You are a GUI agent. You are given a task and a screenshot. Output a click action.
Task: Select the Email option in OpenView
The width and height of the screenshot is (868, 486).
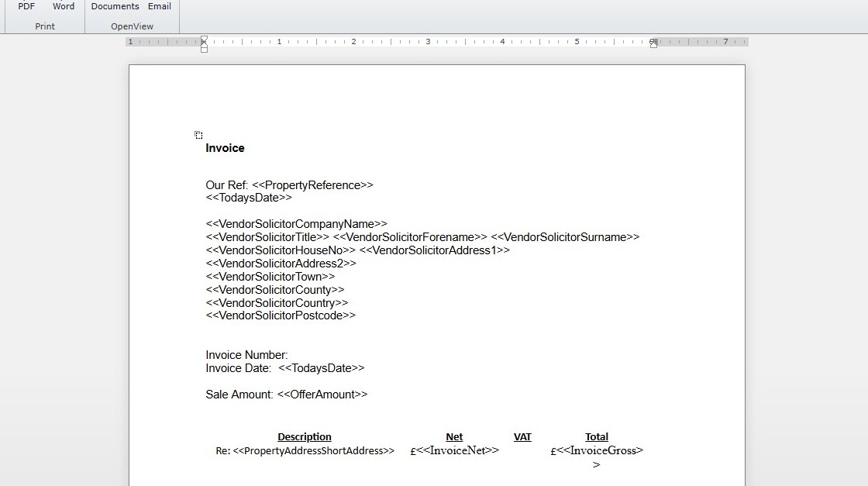(160, 7)
